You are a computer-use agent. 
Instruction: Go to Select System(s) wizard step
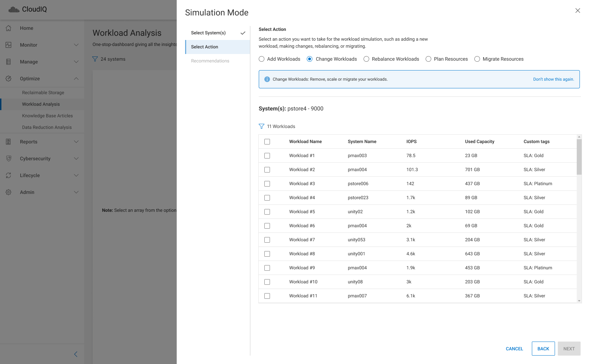click(217, 33)
